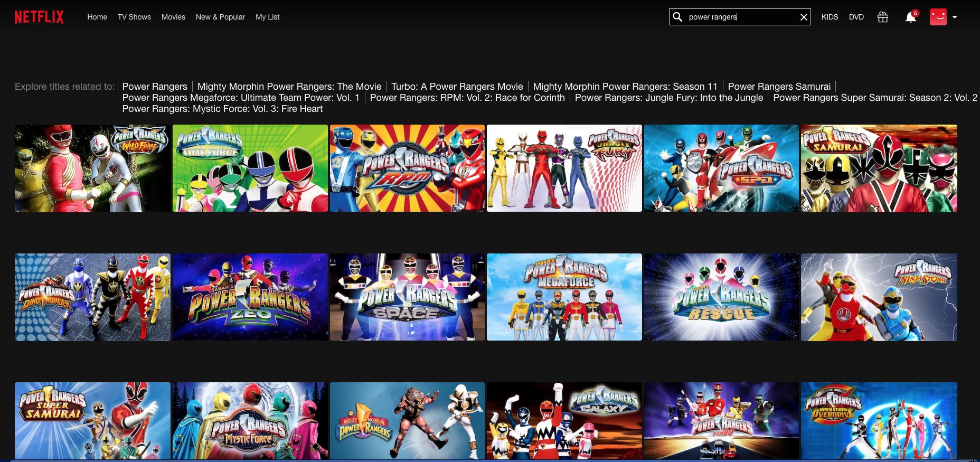This screenshot has width=980, height=462.
Task: Open Power Rangers Zeo thumbnail
Action: tap(250, 297)
